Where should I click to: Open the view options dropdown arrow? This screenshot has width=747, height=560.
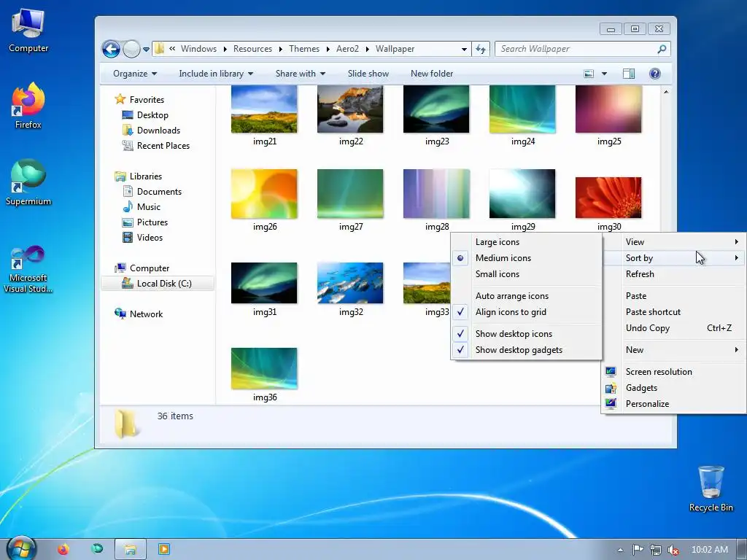[604, 74]
